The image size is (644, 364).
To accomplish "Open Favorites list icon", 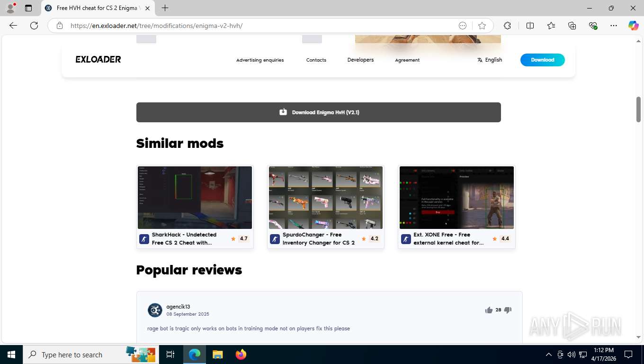I will (551, 26).
